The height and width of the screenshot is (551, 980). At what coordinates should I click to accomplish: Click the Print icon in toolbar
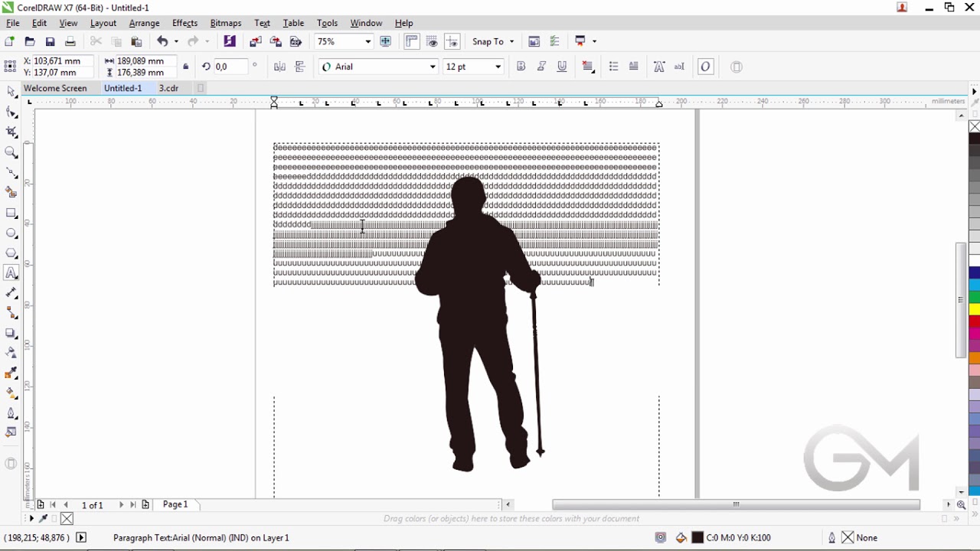(70, 41)
